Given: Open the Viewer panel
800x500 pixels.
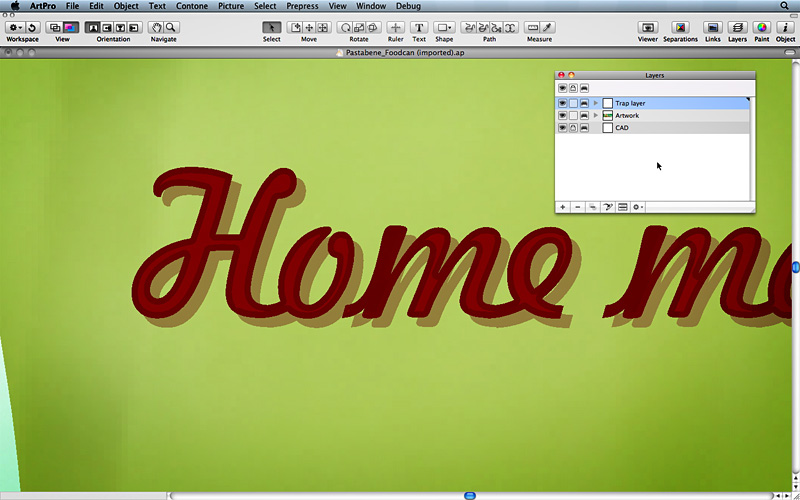Looking at the screenshot, I should click(x=648, y=27).
